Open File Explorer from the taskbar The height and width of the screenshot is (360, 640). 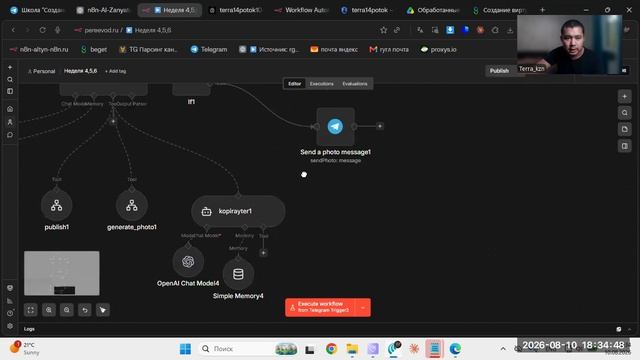click(352, 349)
